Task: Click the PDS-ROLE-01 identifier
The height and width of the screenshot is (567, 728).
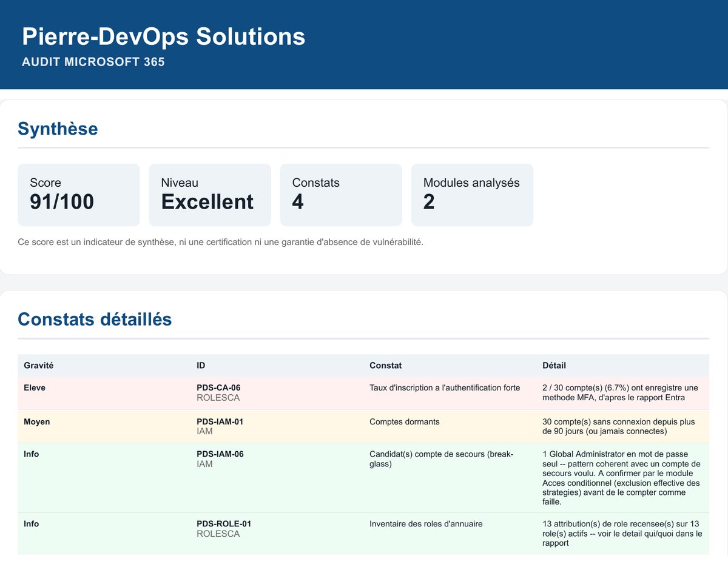Action: pos(224,523)
